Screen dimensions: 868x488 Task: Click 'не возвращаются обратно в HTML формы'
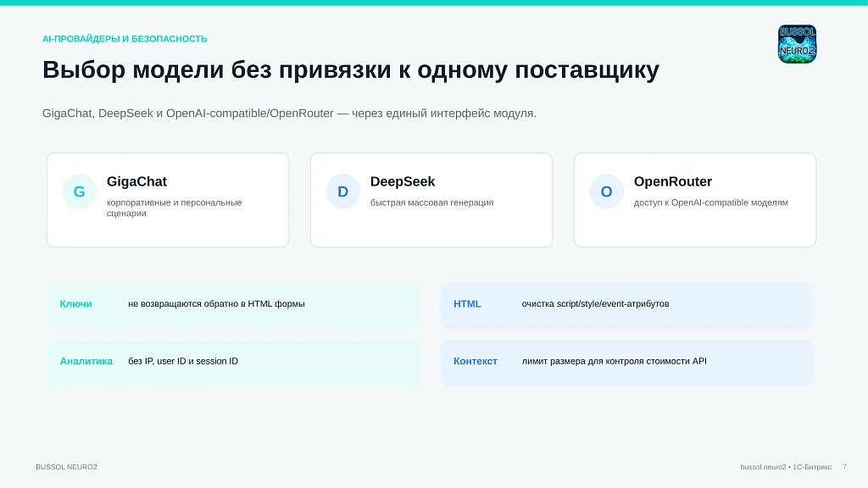[x=216, y=304]
